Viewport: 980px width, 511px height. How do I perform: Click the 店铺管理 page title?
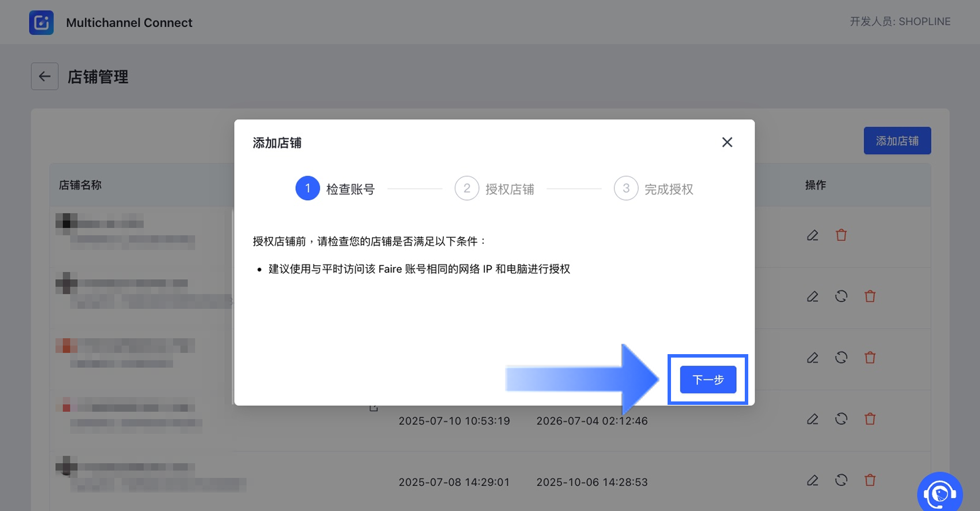(98, 77)
